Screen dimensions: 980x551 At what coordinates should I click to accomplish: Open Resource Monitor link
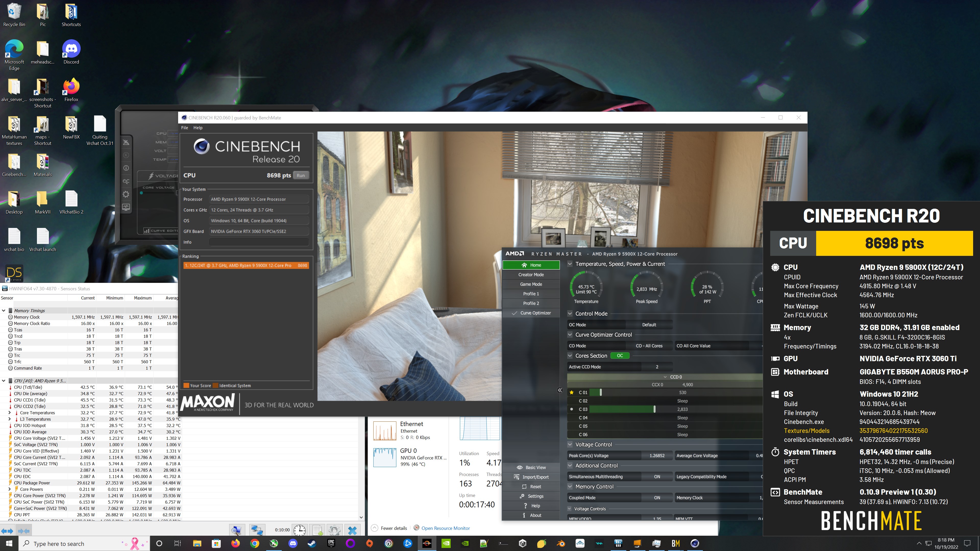446,528
